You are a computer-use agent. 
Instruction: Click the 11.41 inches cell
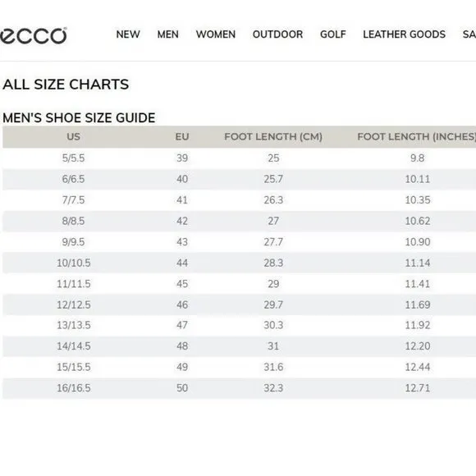[x=418, y=284]
